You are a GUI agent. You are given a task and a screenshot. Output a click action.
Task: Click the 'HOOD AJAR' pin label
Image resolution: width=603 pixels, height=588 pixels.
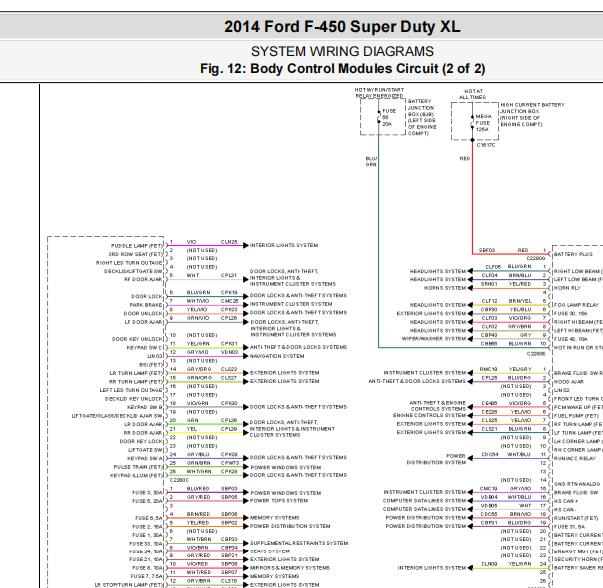[569, 382]
